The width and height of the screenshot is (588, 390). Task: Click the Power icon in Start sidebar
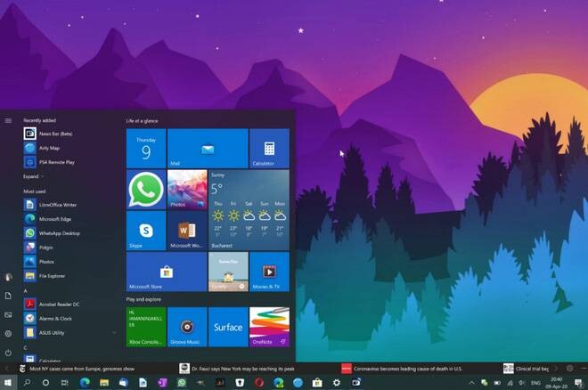click(8, 352)
